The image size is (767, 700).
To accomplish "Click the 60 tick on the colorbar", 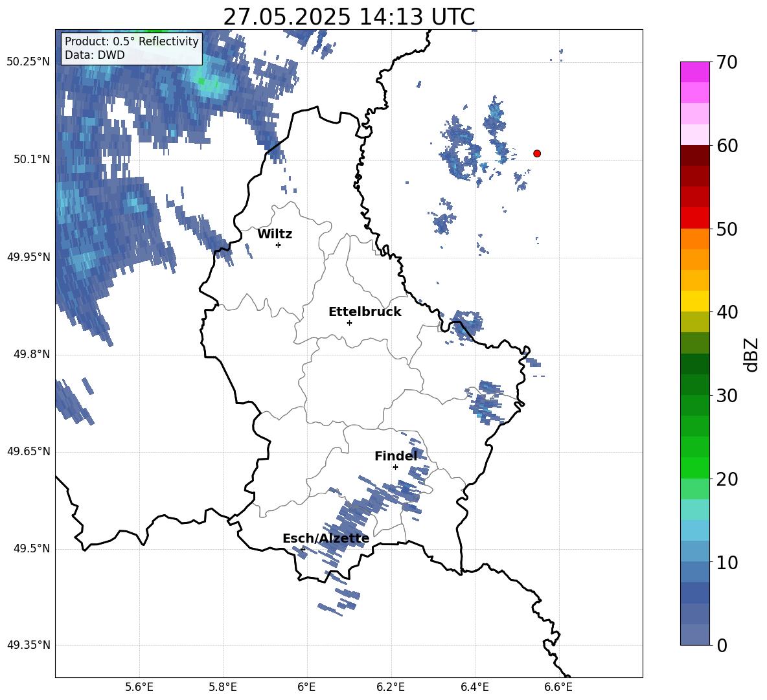I will click(727, 146).
